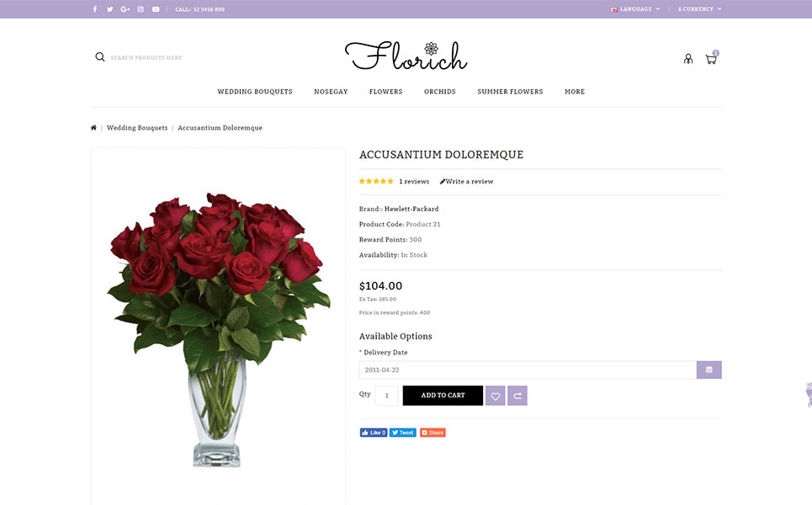812x505 pixels.
Task: Select the Orchids menu item
Action: pyautogui.click(x=440, y=92)
